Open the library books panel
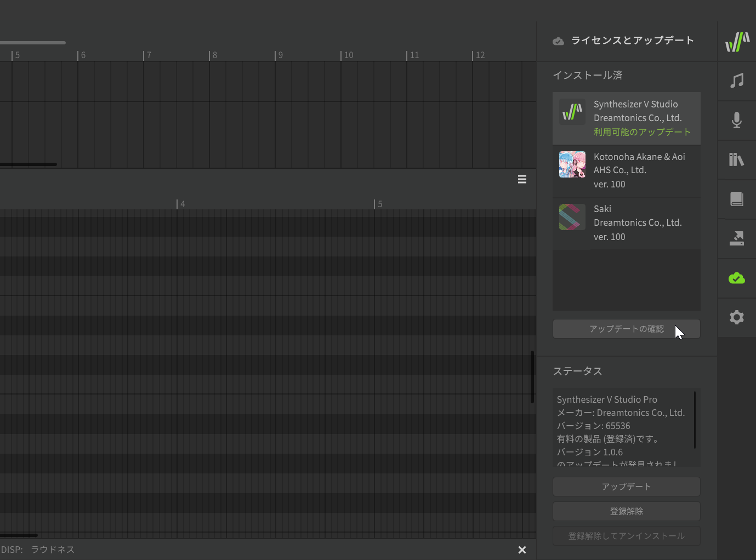756x560 pixels. (737, 159)
